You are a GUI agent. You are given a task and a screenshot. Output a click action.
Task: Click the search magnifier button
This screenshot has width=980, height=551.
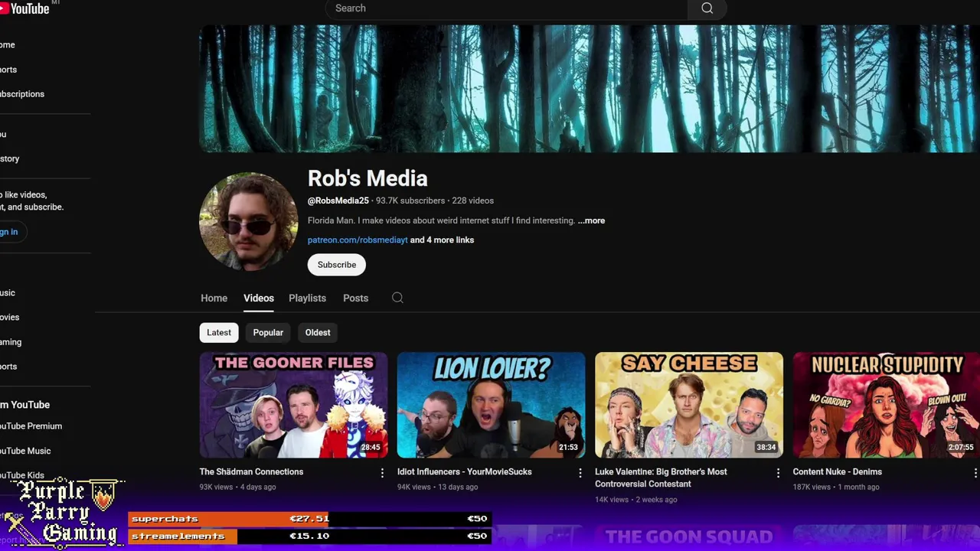707,8
